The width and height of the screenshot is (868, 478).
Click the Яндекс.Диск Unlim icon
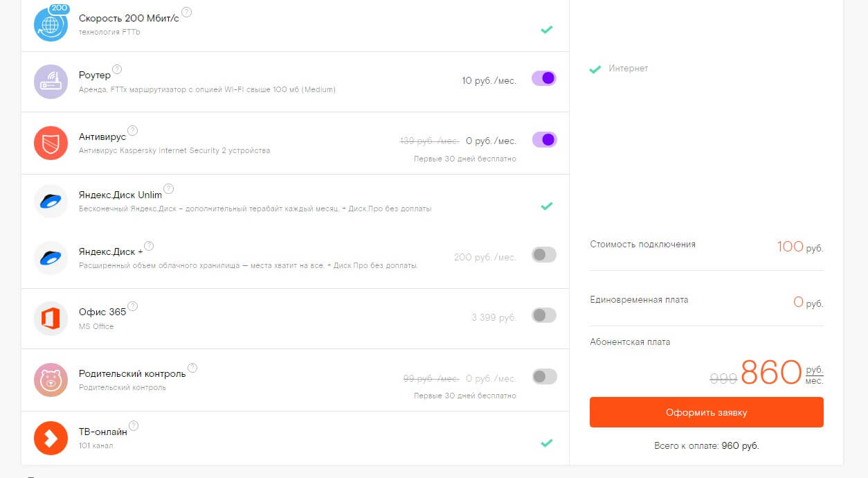point(51,202)
